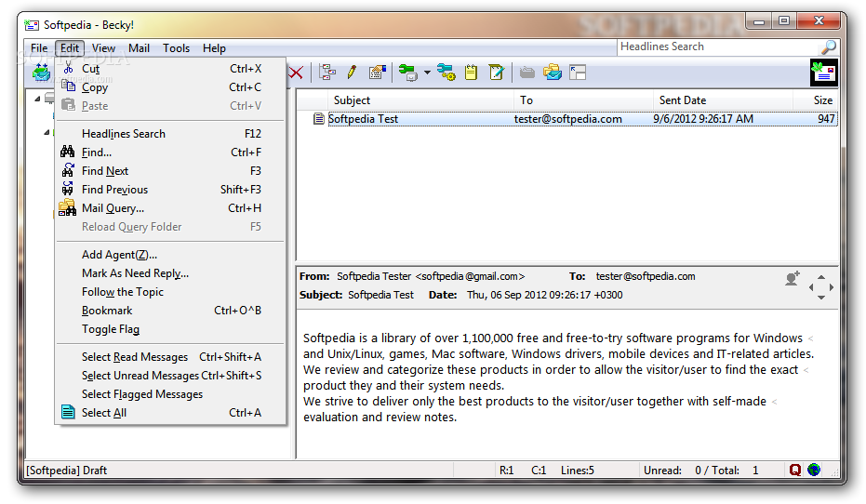The width and height of the screenshot is (866, 504).
Task: Open the Help menu
Action: 214,48
